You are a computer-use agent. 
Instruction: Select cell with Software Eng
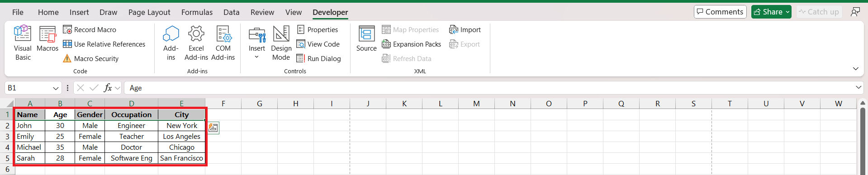click(132, 158)
